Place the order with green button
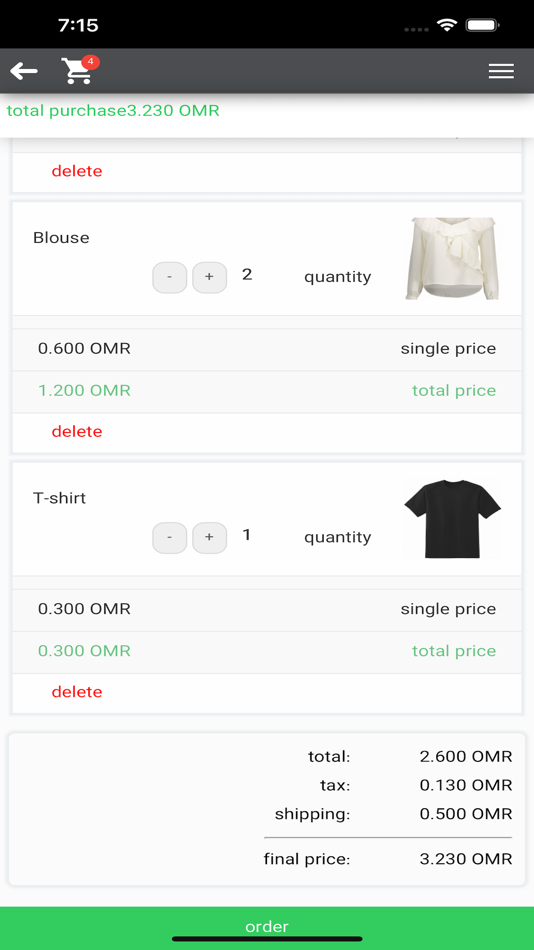 (267, 928)
